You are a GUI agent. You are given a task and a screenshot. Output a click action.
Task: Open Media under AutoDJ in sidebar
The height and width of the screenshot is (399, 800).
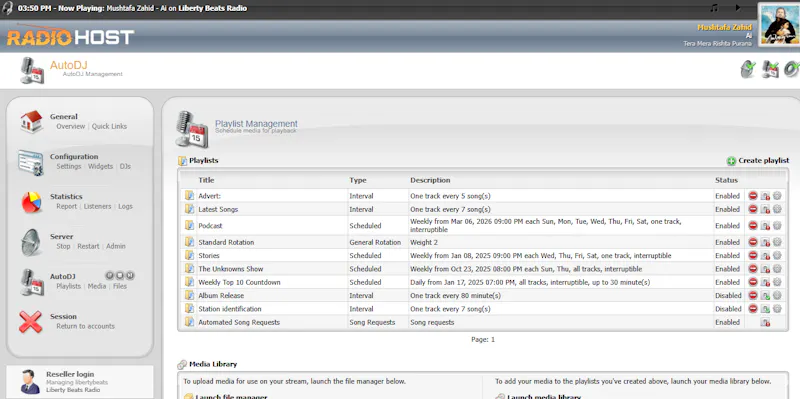click(97, 287)
